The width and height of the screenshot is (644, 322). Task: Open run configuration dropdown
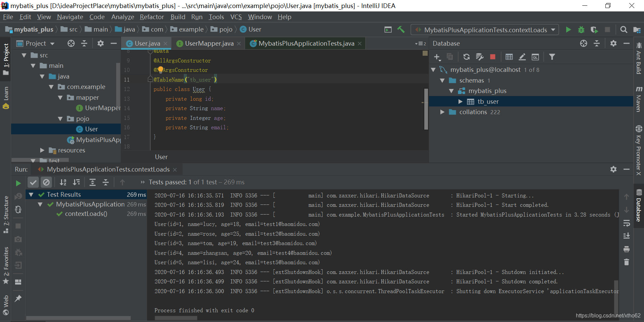pyautogui.click(x=485, y=30)
